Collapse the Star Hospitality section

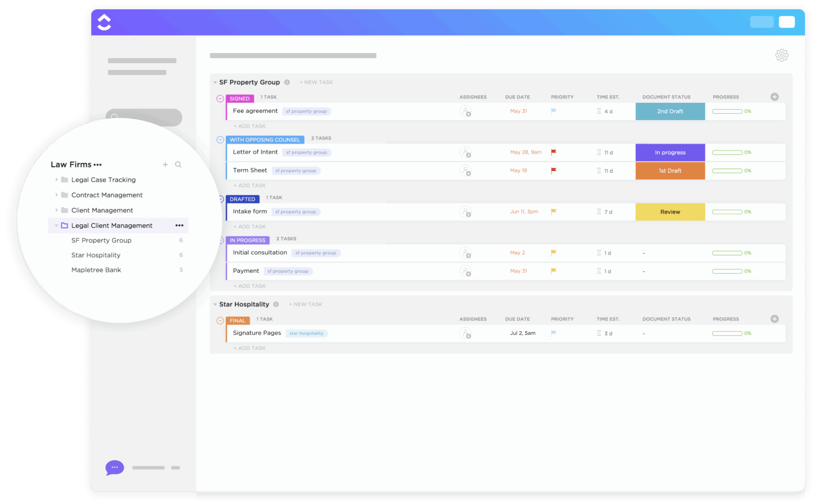[215, 304]
